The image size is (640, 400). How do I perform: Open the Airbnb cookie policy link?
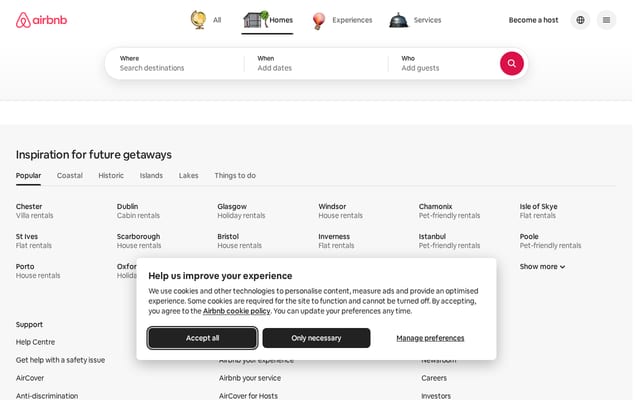pos(236,311)
